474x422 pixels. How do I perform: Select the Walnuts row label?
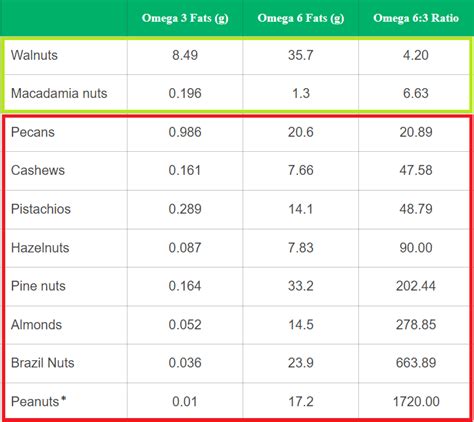[x=34, y=55]
